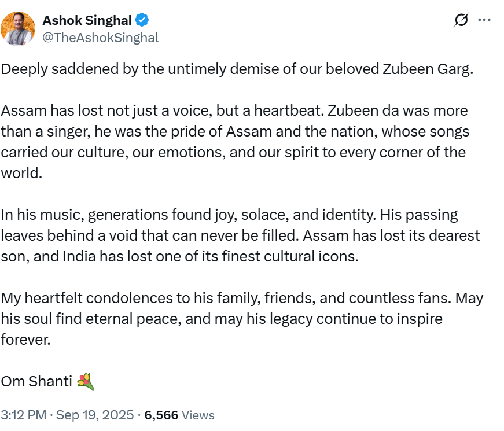Click the 3:12 PM timestamp
The image size is (504, 431).
point(22,415)
